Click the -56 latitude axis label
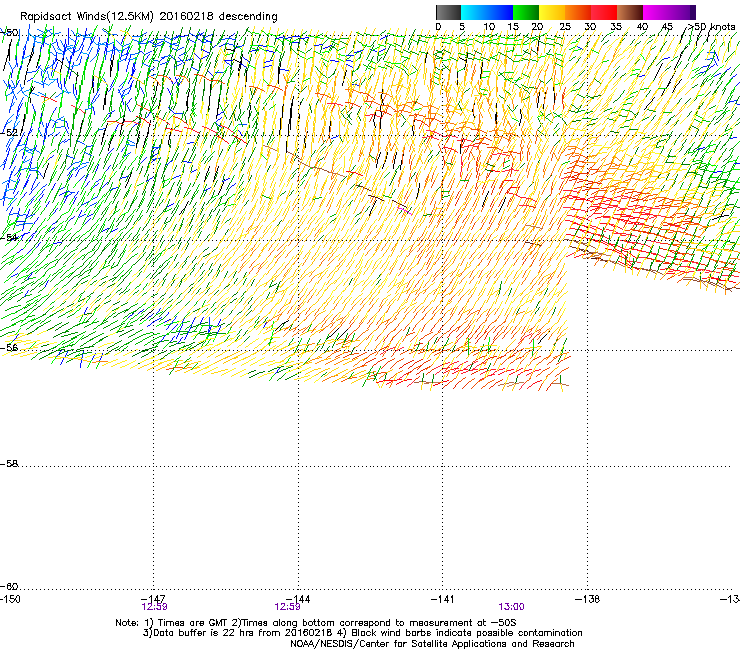 (8, 347)
